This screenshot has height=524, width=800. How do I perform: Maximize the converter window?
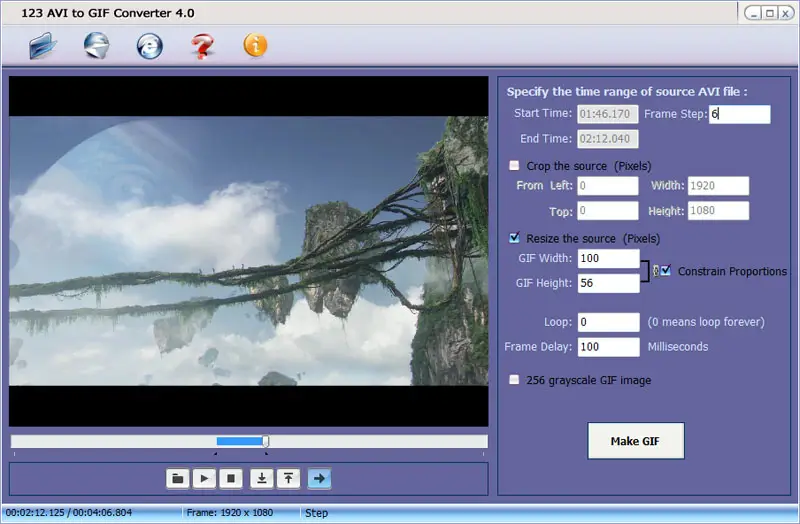[770, 13]
